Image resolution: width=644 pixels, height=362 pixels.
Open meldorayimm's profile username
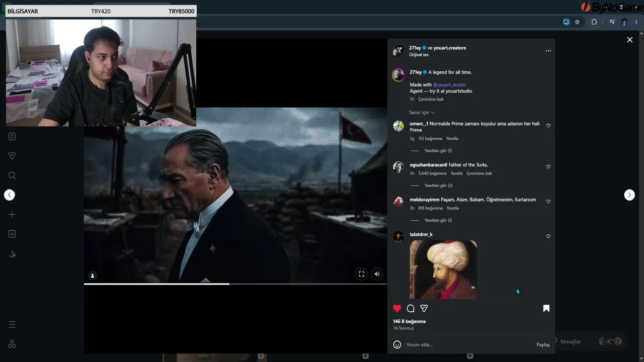coord(425,200)
